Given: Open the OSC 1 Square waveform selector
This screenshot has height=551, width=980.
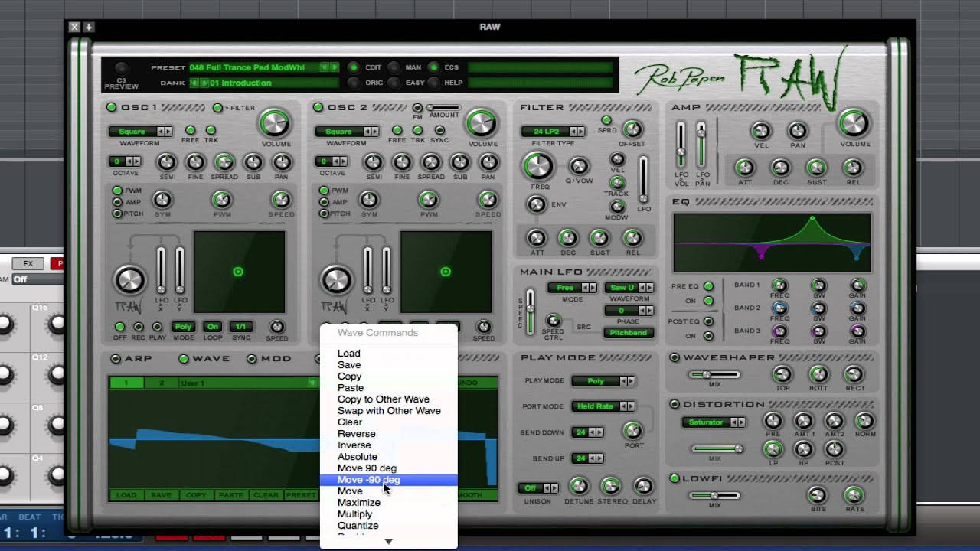Looking at the screenshot, I should (x=140, y=132).
